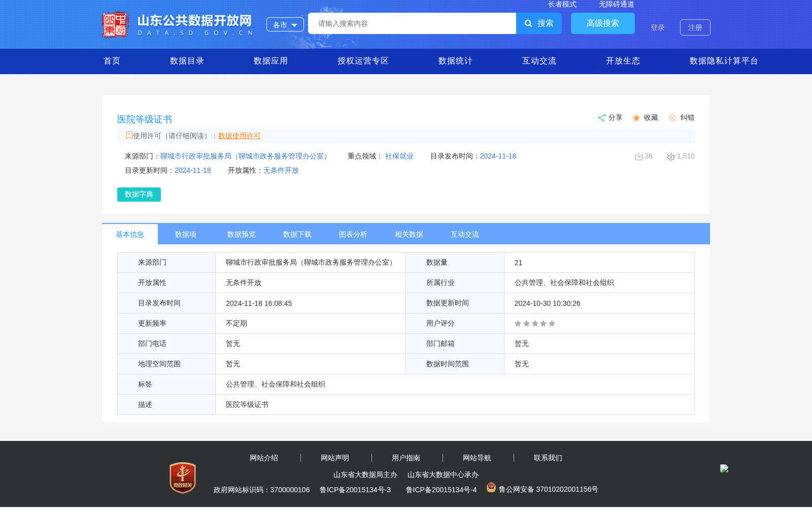812x508 pixels.
Task: Switch to the 图表分析 tab
Action: coord(353,234)
